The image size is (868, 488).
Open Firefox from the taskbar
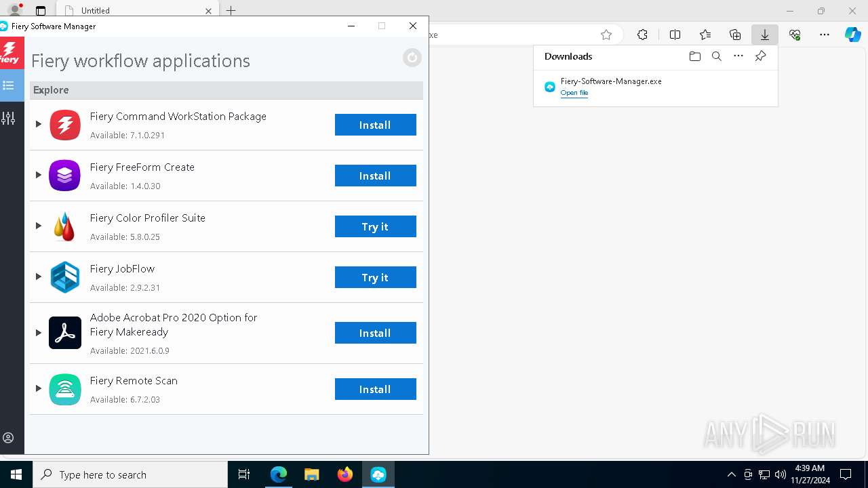[345, 474]
